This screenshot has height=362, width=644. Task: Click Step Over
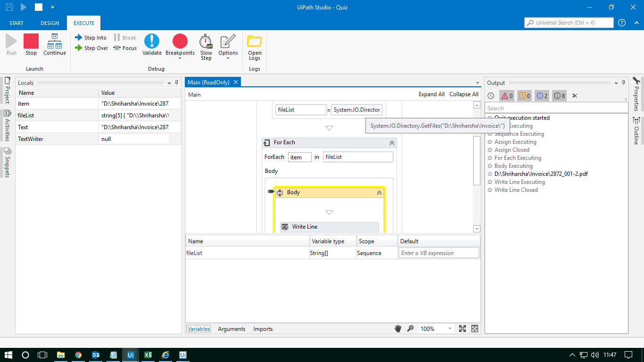click(x=91, y=48)
